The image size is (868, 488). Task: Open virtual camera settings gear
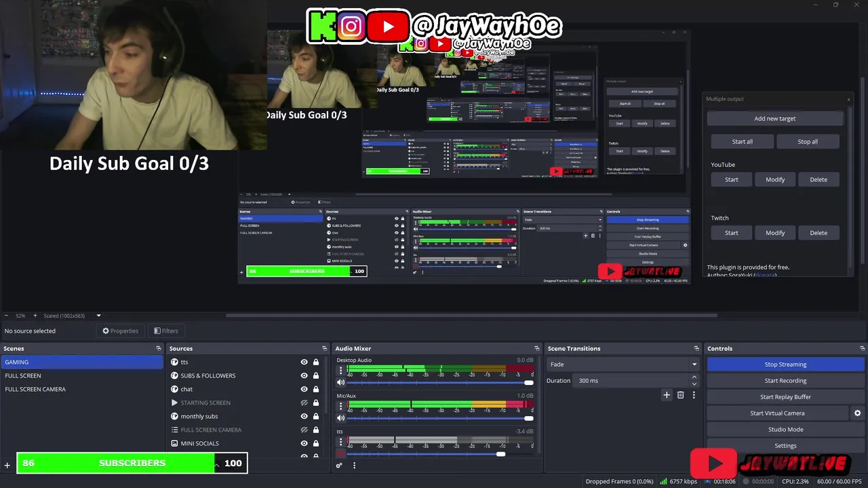pos(857,413)
